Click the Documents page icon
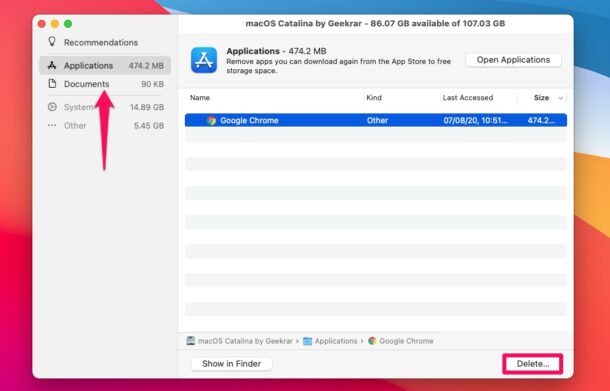Screen dimensions: 610x391 (x=52, y=83)
